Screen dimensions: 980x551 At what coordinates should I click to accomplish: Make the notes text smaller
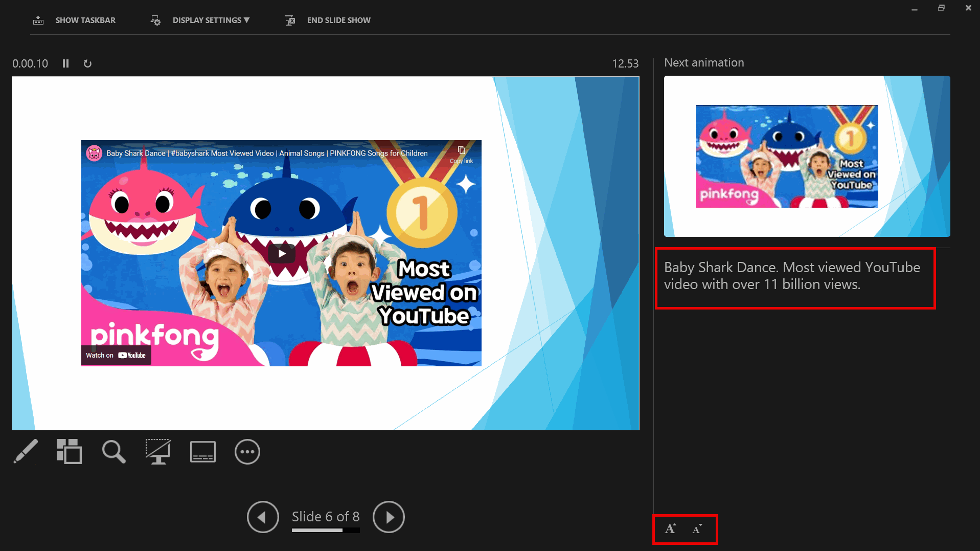pos(697,529)
